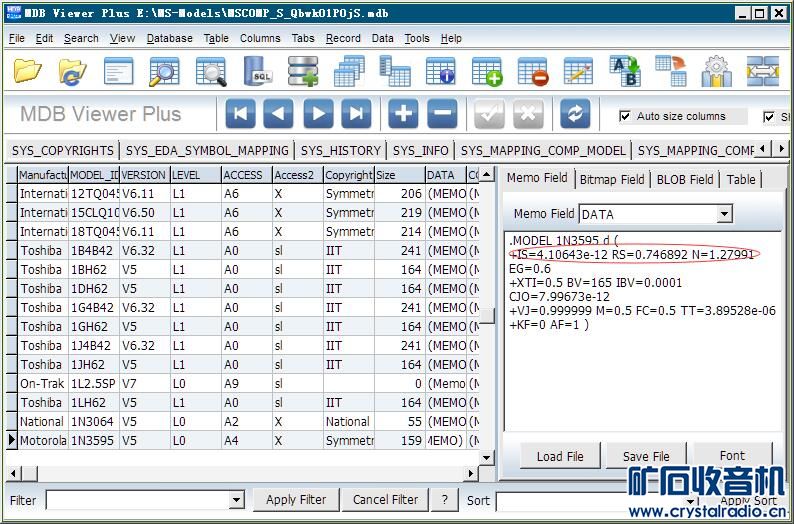The height and width of the screenshot is (524, 794).
Task: Click the A to B rename icon
Action: pyautogui.click(x=625, y=71)
